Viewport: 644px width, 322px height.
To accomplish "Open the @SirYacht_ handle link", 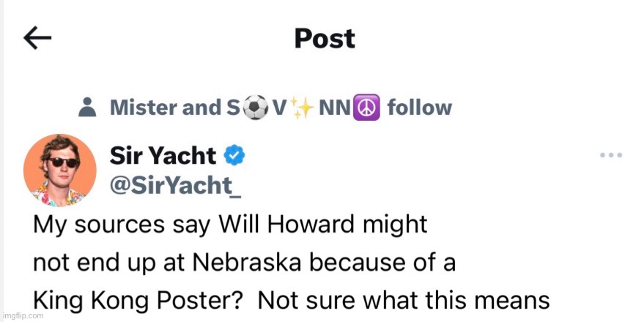I will (x=175, y=186).
